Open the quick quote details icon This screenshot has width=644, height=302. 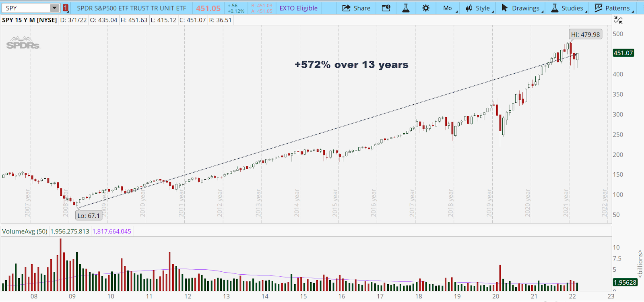(x=386, y=8)
